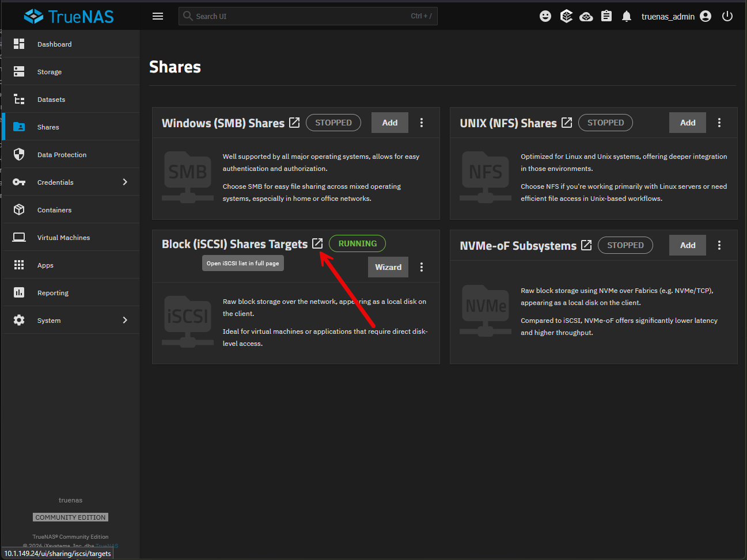This screenshot has height=560, width=747.
Task: Open Windows (SMB) Shares full page icon
Action: pyautogui.click(x=294, y=123)
